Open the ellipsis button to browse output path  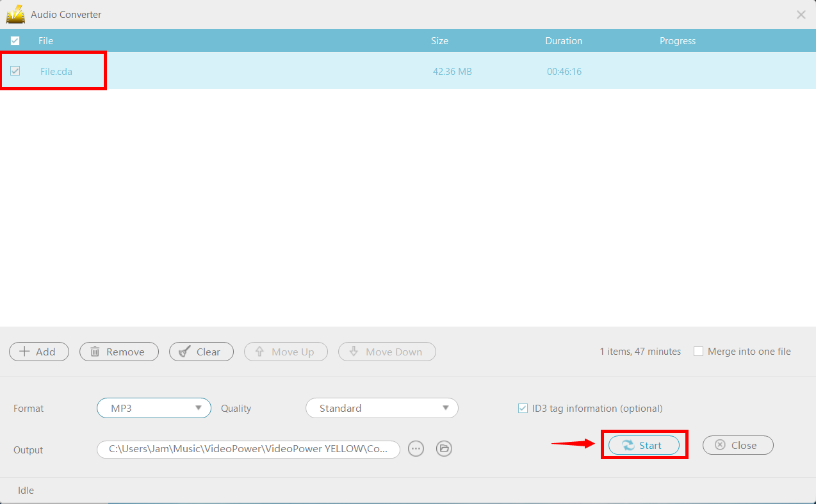(416, 448)
